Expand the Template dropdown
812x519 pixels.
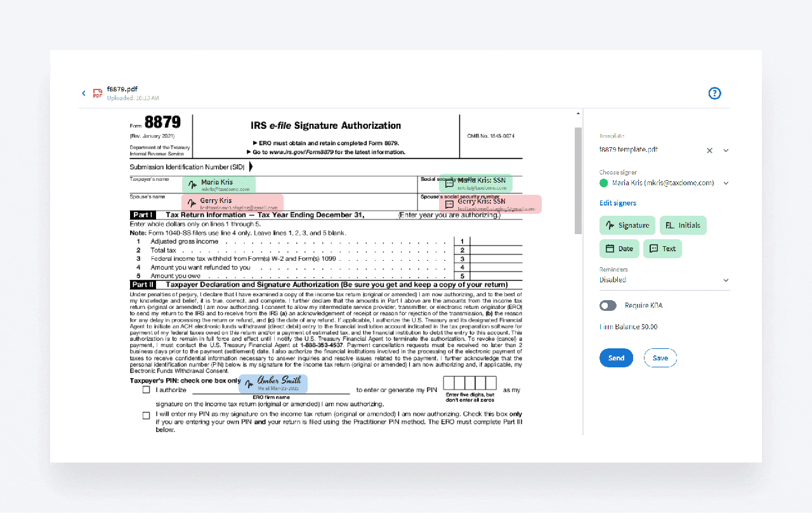[726, 150]
